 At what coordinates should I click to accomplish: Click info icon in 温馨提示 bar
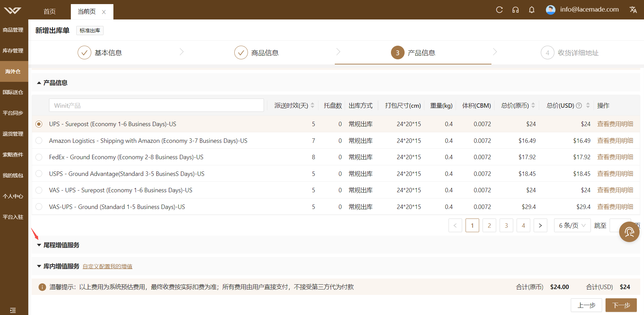[x=42, y=287]
